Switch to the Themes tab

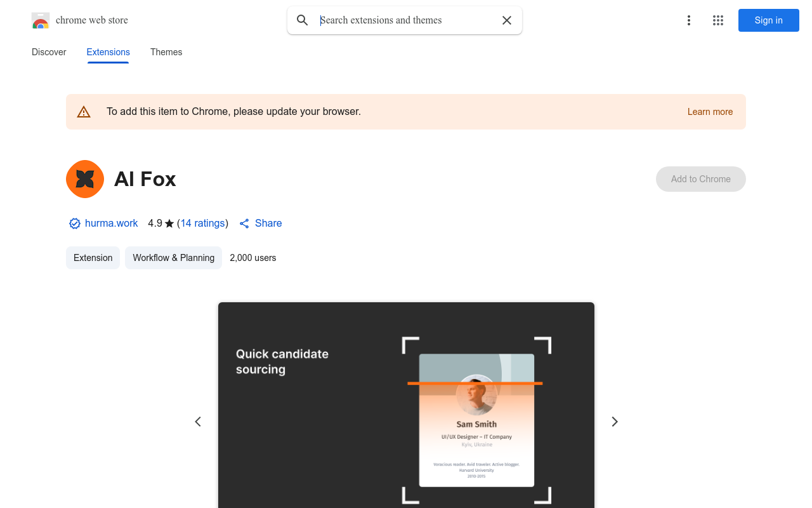(x=166, y=52)
